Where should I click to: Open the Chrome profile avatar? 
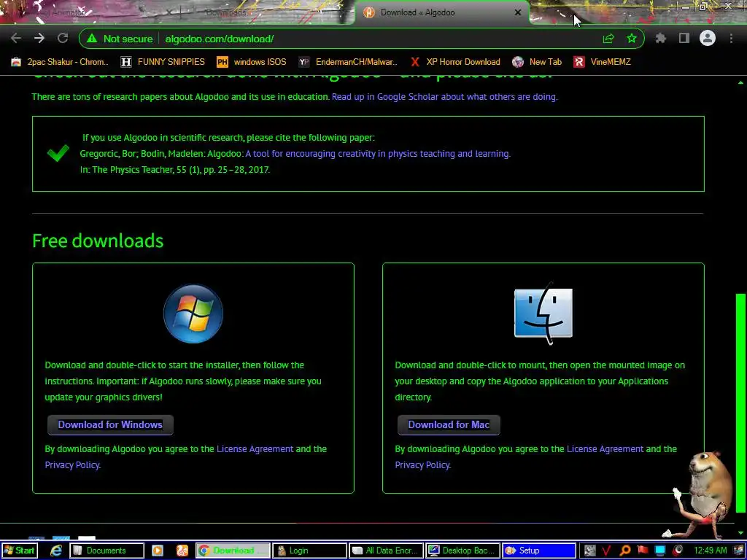[x=708, y=38]
